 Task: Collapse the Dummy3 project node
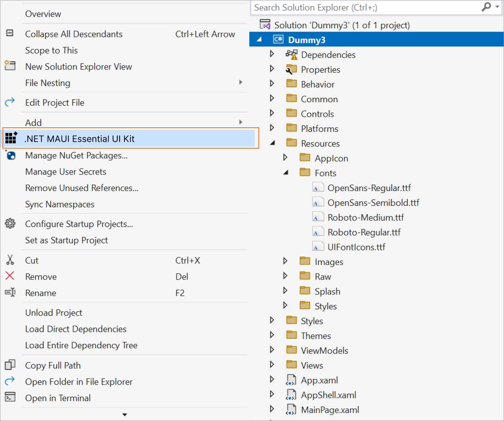pos(259,40)
